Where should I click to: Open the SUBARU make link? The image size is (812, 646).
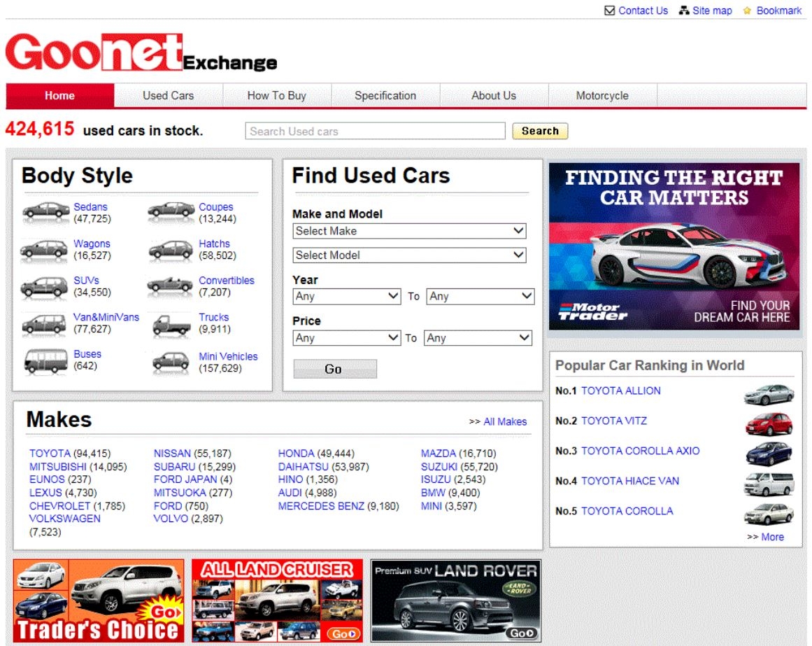pos(175,467)
